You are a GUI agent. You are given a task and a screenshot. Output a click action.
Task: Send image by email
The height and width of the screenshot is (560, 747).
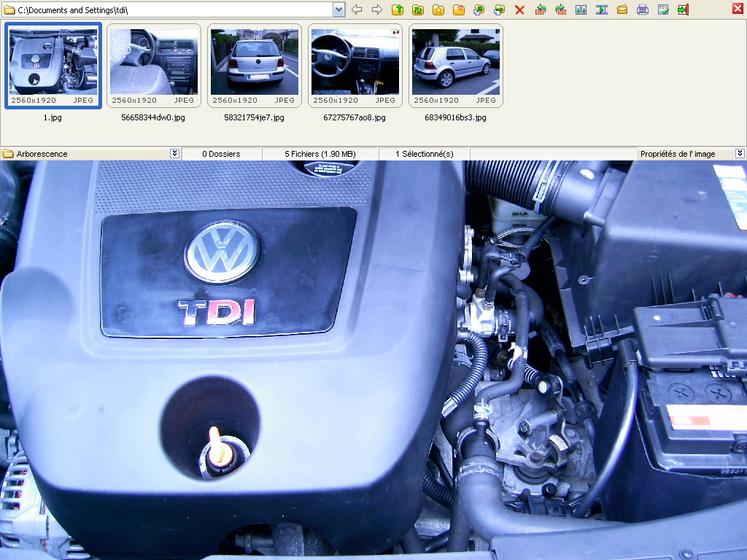[x=622, y=9]
